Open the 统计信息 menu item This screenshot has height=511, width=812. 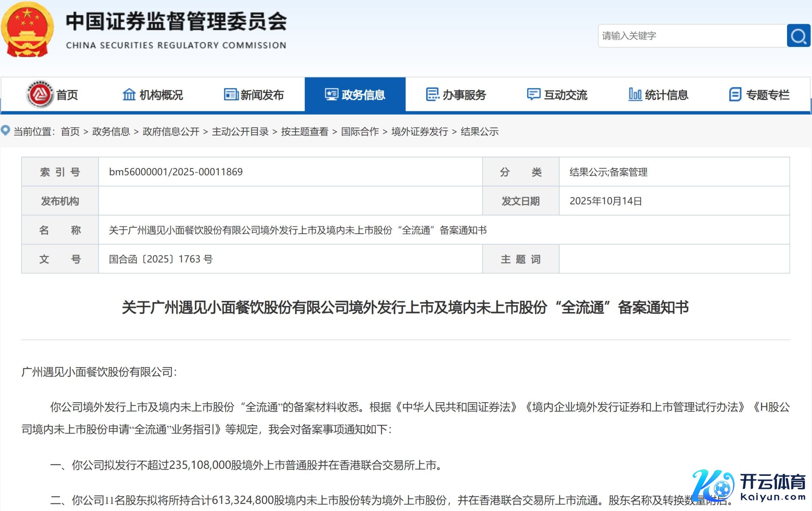click(666, 95)
